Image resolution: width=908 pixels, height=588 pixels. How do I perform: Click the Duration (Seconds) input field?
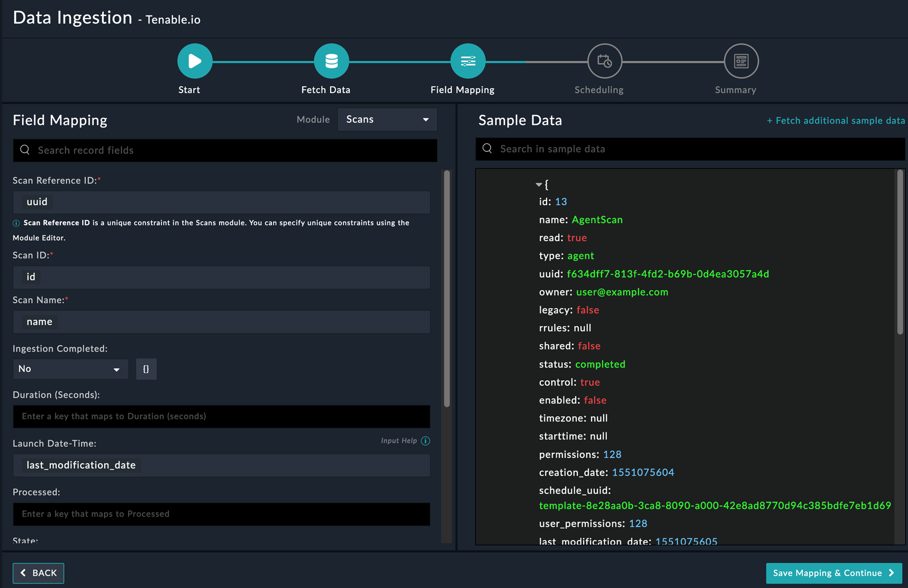point(221,417)
